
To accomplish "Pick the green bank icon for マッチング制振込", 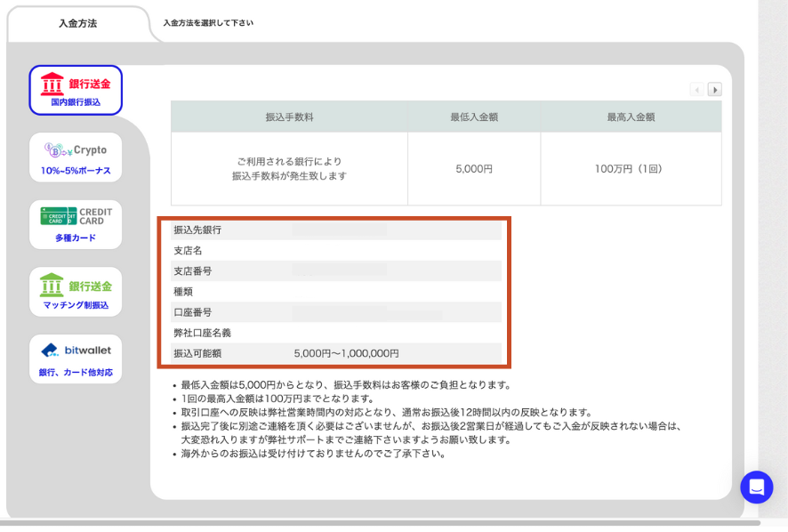I will (x=52, y=286).
